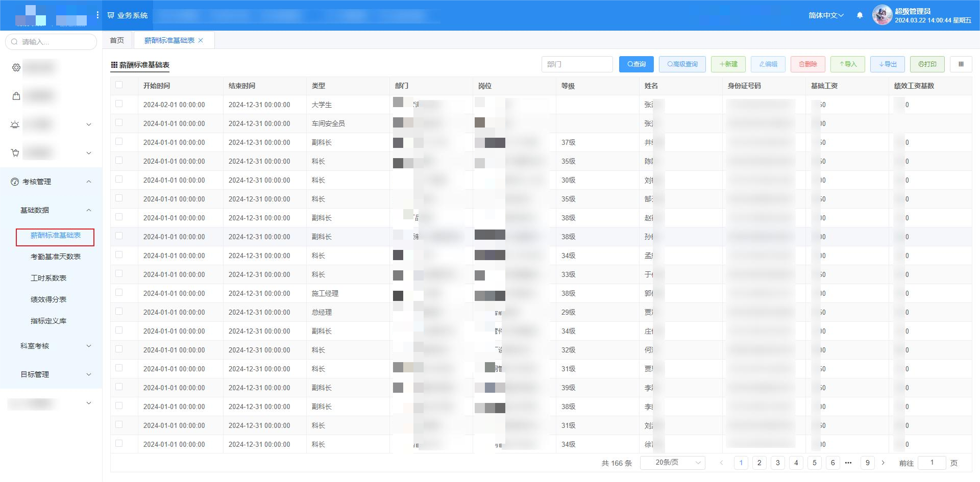Viewport: 980px width, 482px height.
Task: Open 绩效得分表 in sidebar
Action: pyautogui.click(x=48, y=299)
